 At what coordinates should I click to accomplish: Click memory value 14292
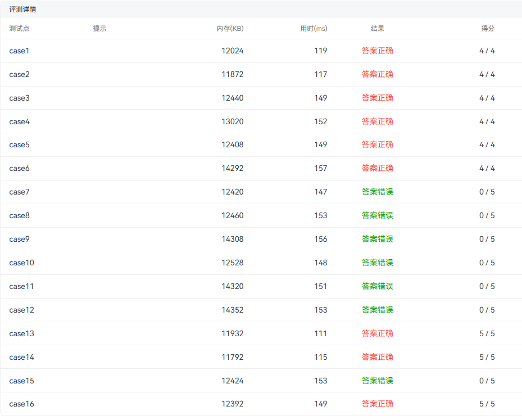(x=233, y=168)
